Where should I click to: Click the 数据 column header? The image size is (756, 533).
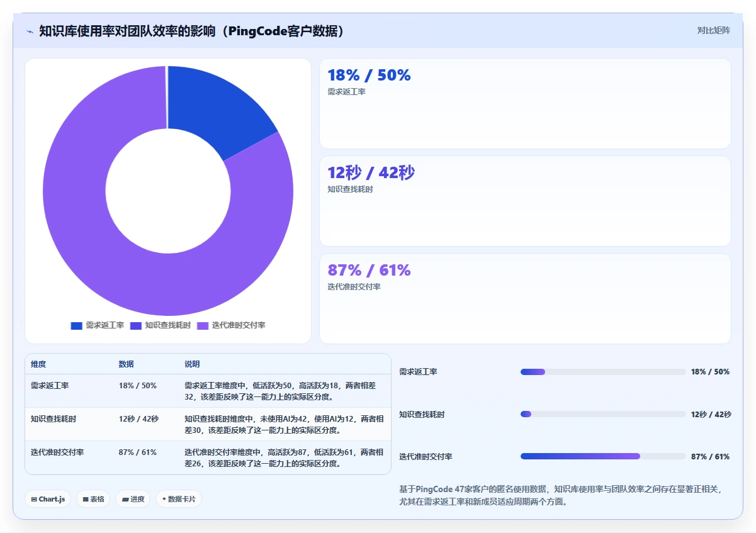126,364
